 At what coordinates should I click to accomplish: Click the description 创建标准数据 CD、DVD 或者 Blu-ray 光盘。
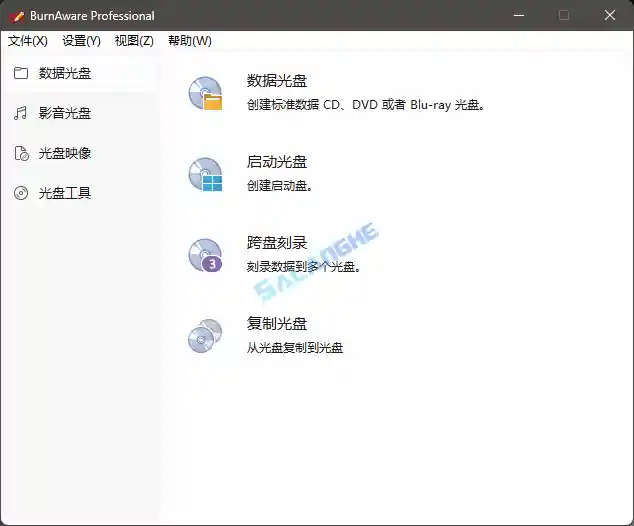366,105
